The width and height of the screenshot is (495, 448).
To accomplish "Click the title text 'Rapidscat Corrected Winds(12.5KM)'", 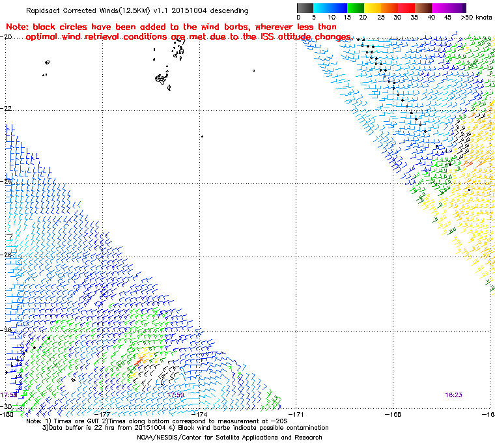I will (88, 10).
